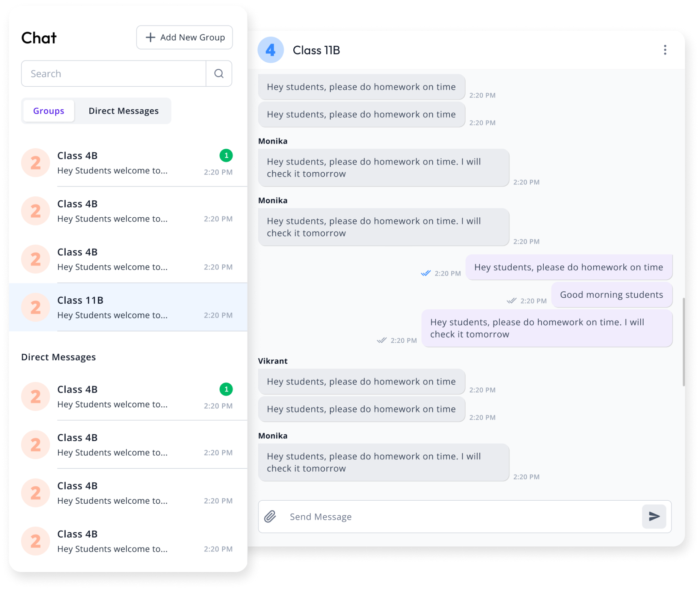
Task: Click blue read-receipt double check mark
Action: click(425, 273)
